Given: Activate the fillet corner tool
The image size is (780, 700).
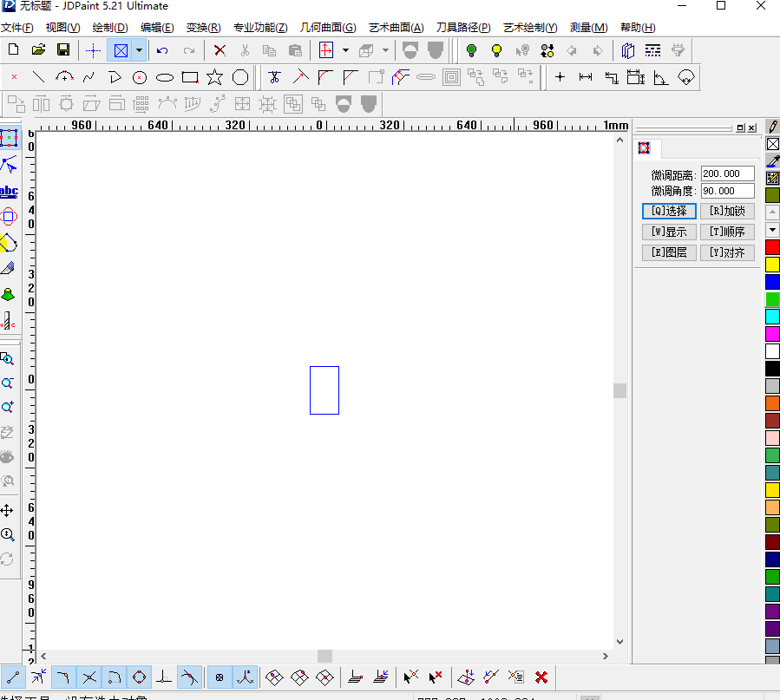Looking at the screenshot, I should click(x=325, y=77).
